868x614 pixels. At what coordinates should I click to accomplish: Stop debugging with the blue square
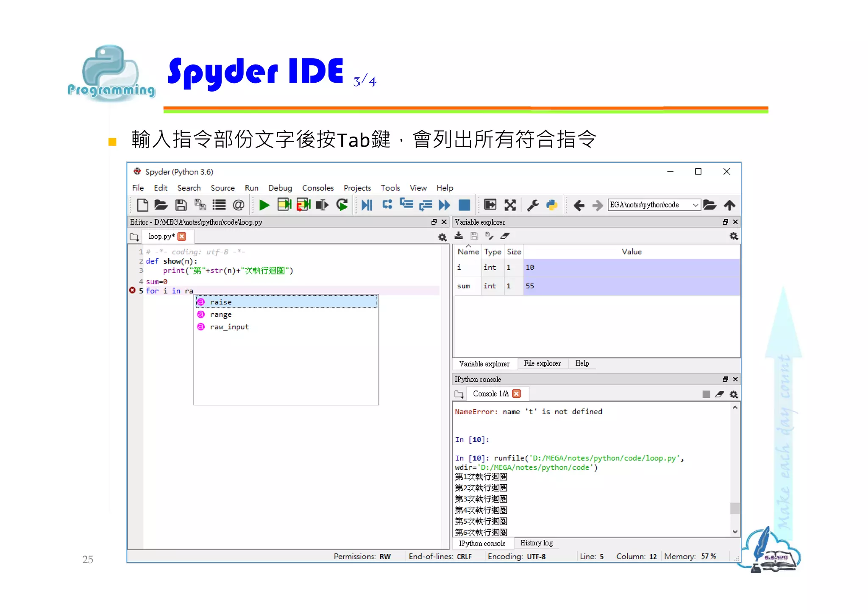click(465, 205)
